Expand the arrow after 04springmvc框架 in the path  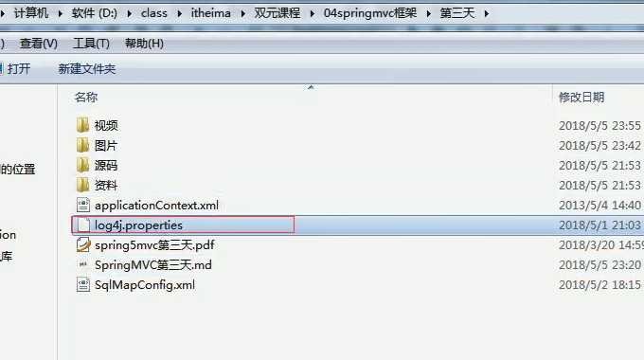coord(429,13)
